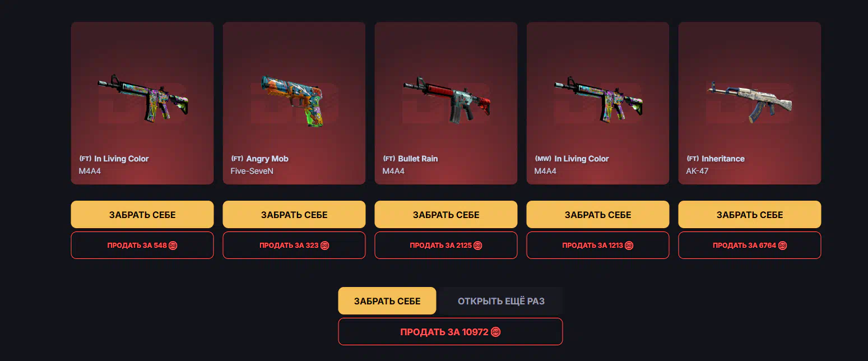Sell Angry Mob for 323 coins
The height and width of the screenshot is (361, 868).
pos(294,245)
